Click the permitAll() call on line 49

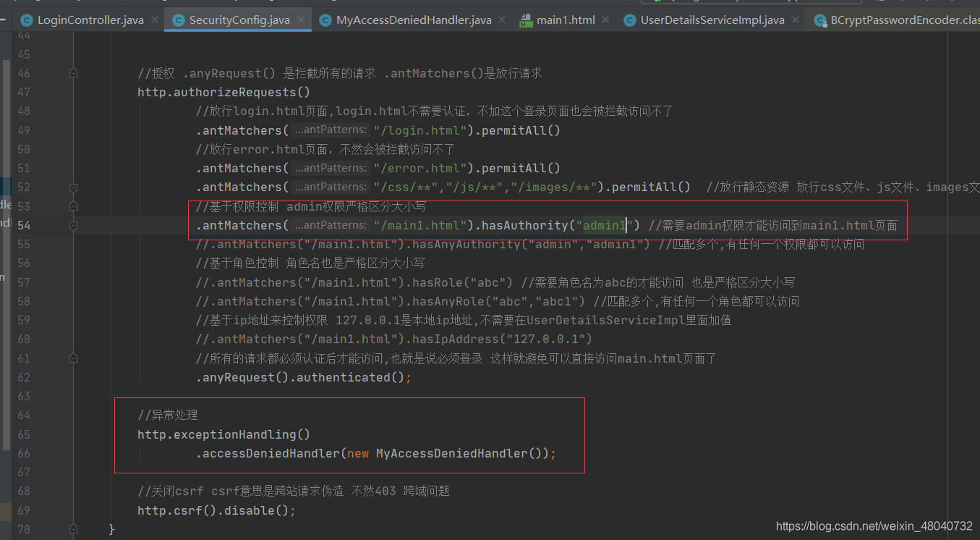click(521, 130)
